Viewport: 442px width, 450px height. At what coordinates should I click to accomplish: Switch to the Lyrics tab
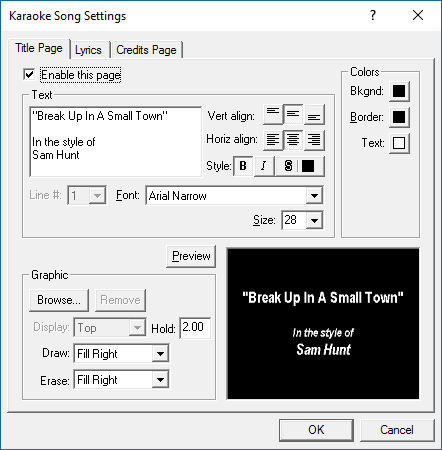coord(88,50)
